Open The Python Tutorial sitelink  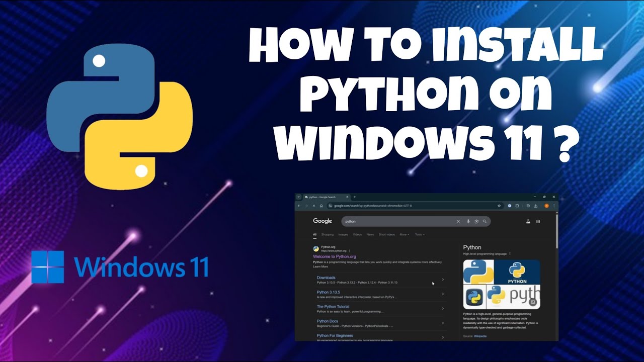[x=333, y=306]
